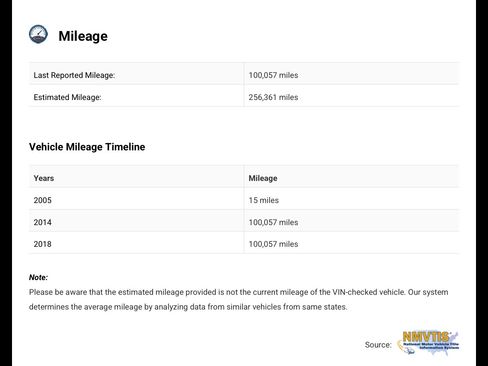
Task: Click the Source label near the logo
Action: click(x=378, y=345)
